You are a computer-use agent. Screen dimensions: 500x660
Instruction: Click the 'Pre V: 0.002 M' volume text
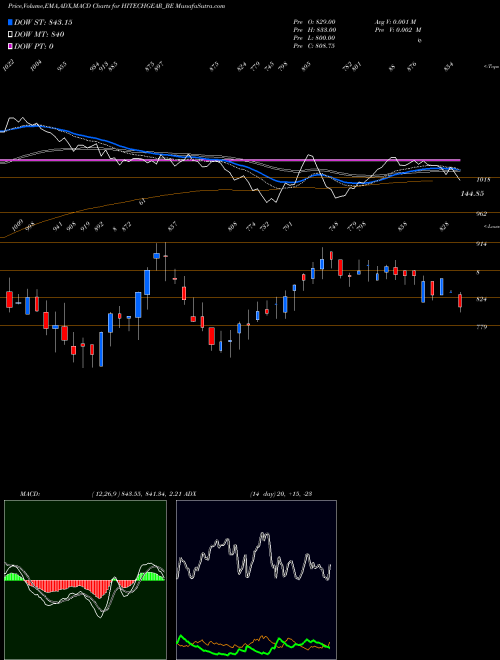point(397,30)
